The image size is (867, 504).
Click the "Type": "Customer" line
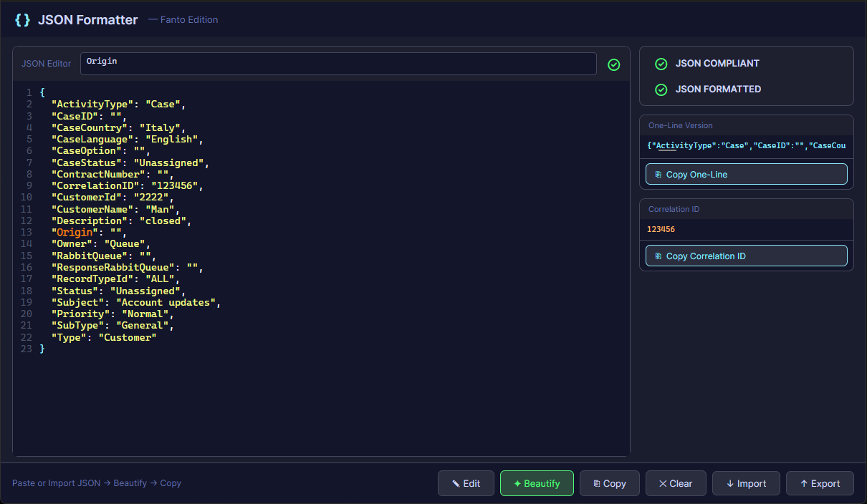tap(104, 337)
